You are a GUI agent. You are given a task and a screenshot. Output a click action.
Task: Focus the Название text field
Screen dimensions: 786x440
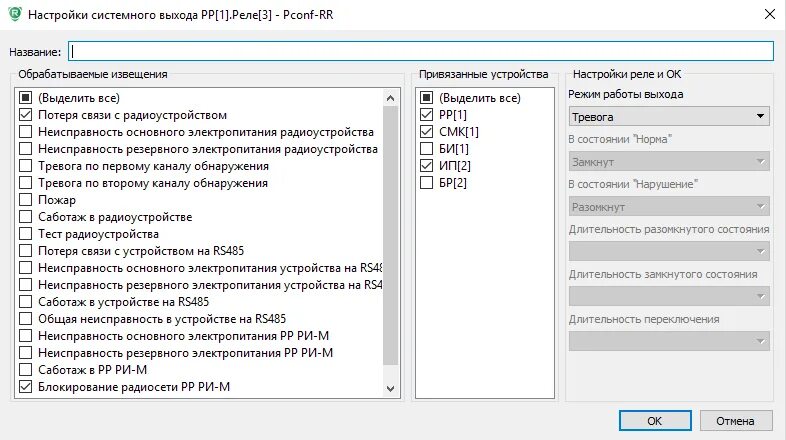tap(421, 51)
